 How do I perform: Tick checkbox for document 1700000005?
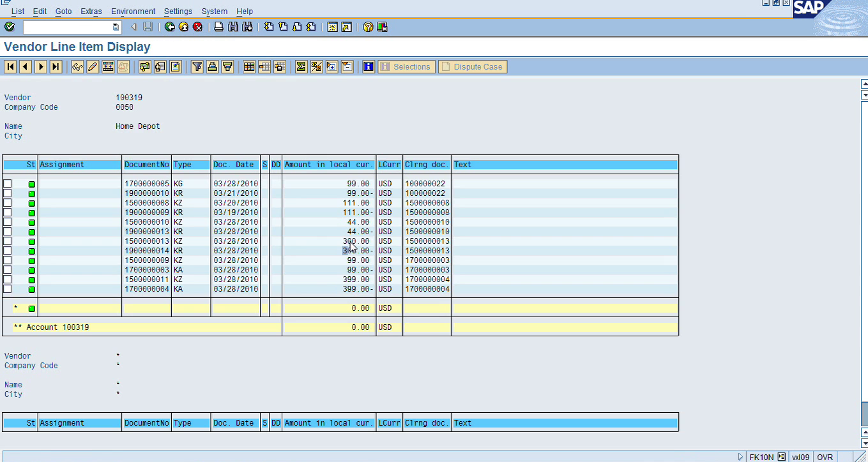[8, 184]
